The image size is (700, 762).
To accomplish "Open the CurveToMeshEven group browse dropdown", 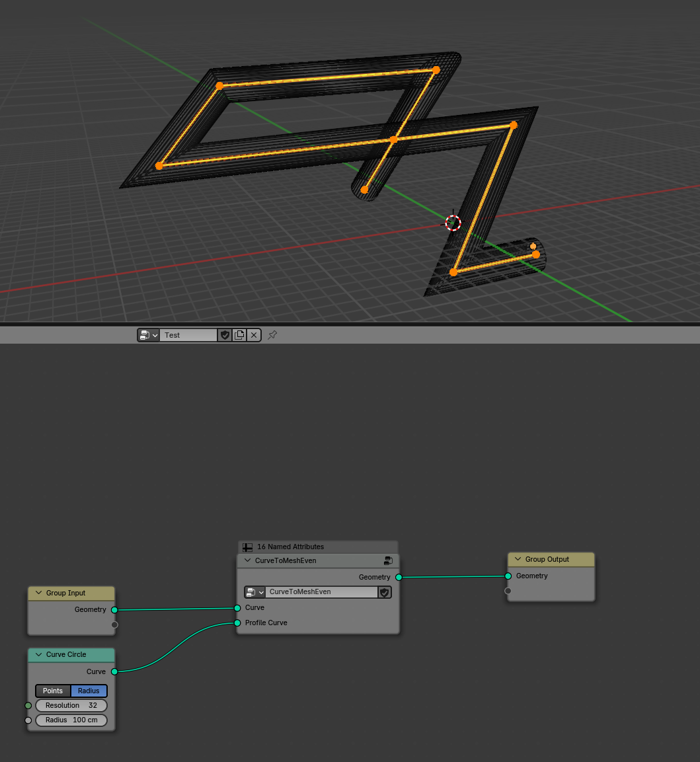I will point(254,592).
